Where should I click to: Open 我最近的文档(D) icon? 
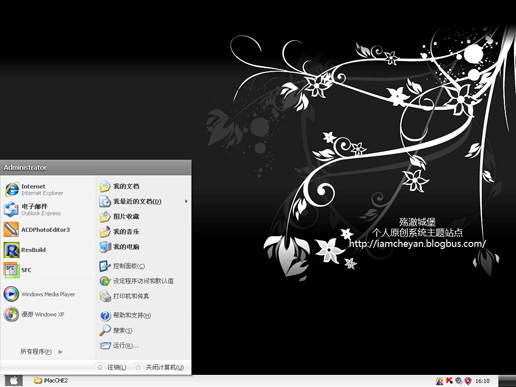point(105,201)
